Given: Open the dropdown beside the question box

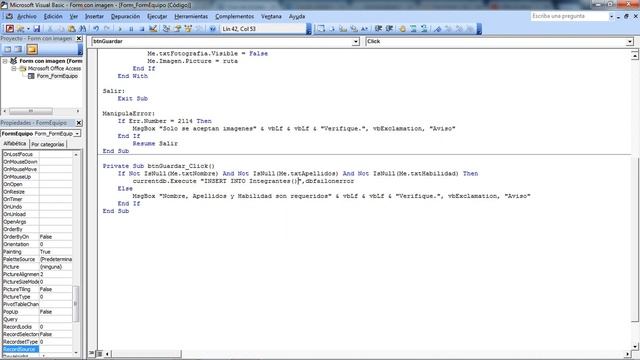Looking at the screenshot, I should coord(611,16).
